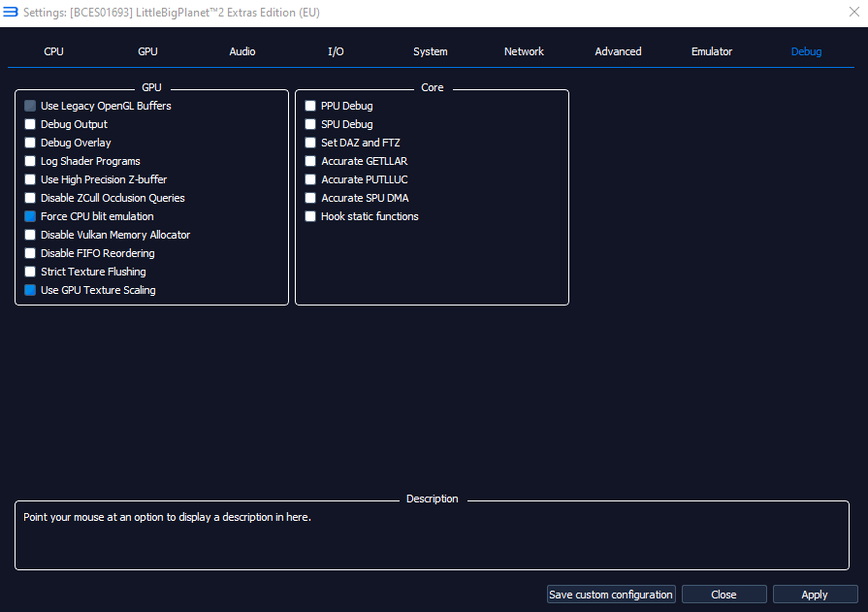This screenshot has width=868, height=612.
Task: Select the Audio tab
Action: 241,51
